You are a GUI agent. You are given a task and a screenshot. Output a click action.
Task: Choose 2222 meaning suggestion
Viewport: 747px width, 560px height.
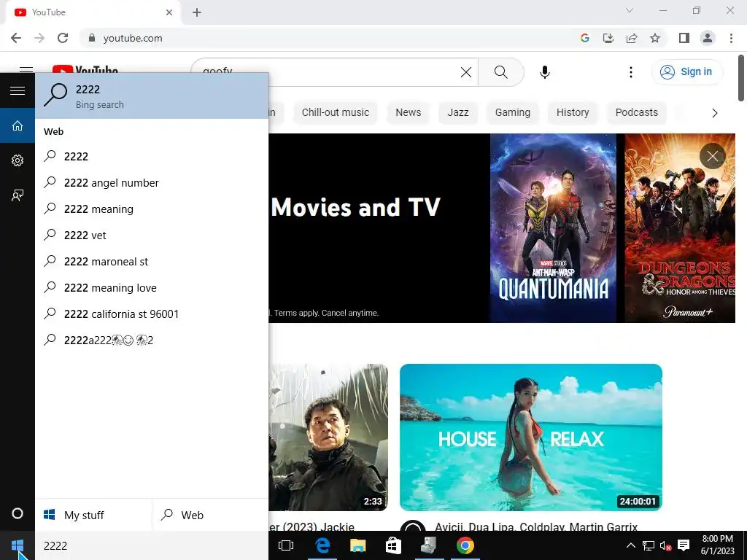(152, 209)
